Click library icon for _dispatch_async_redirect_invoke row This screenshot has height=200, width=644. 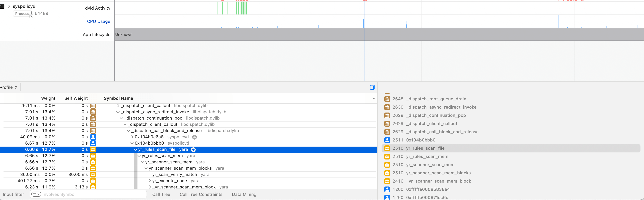tap(93, 112)
